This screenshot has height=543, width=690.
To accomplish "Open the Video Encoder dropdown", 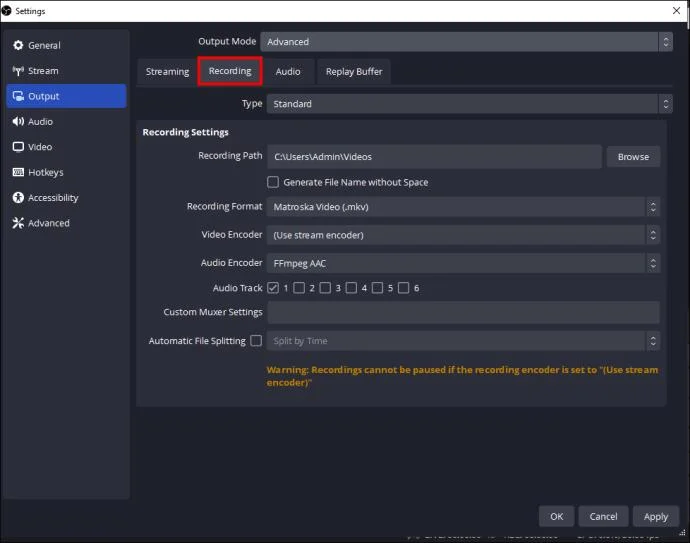I will pos(463,235).
